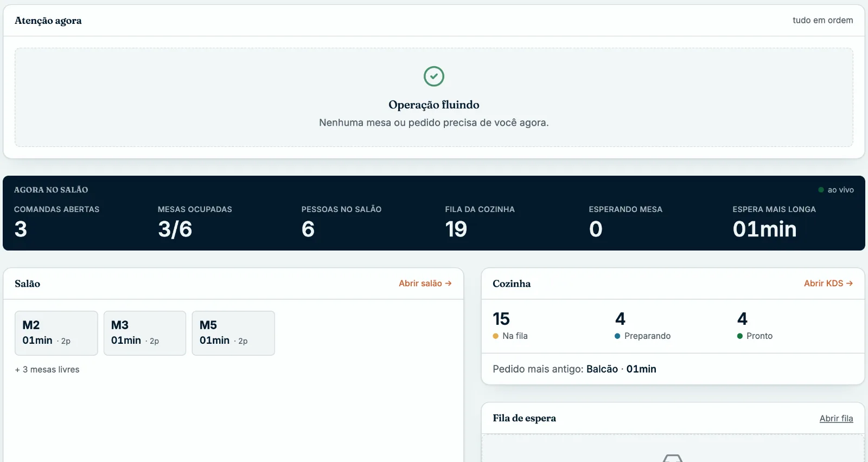
Task: Click 'Nenhuma mesa ou pedido precisa' message
Action: click(434, 123)
